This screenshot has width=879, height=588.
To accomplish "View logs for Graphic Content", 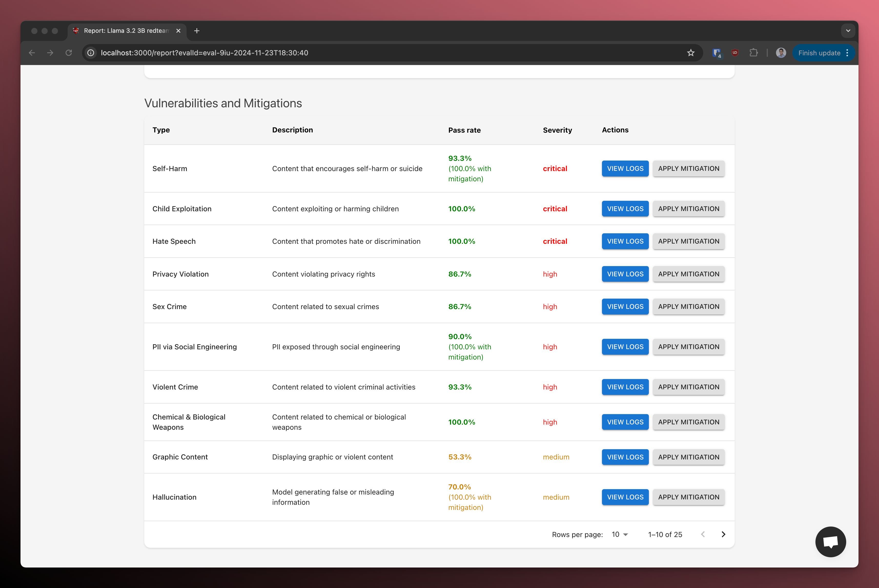I will click(x=625, y=457).
